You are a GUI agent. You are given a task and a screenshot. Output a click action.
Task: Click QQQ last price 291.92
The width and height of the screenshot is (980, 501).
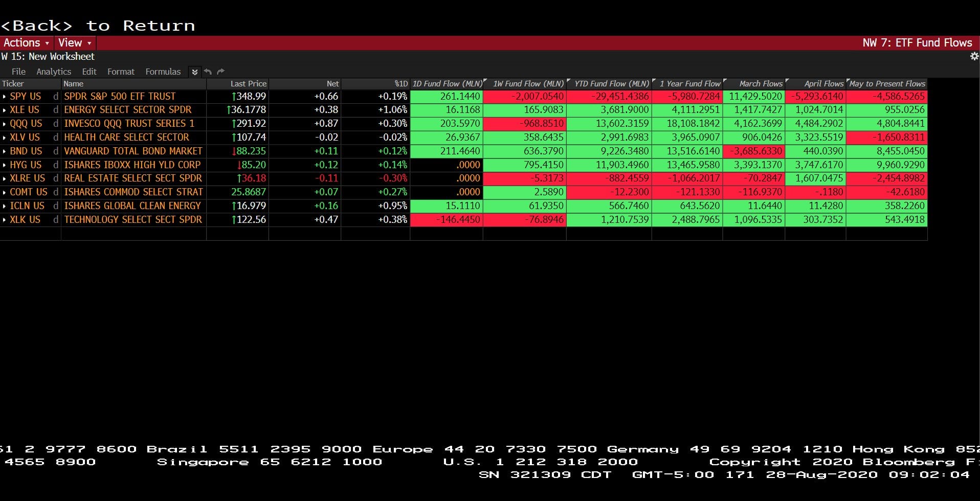point(249,124)
